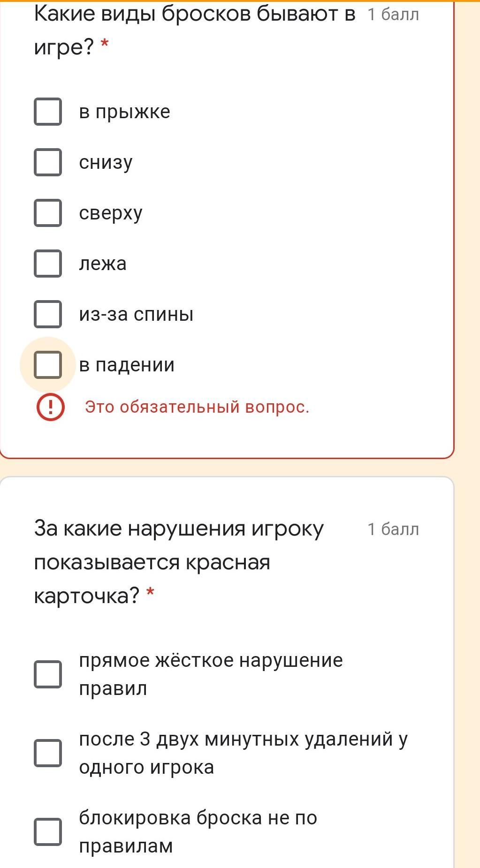The width and height of the screenshot is (480, 868).
Task: Click the 'из-за спины' option label
Action: click(x=136, y=314)
